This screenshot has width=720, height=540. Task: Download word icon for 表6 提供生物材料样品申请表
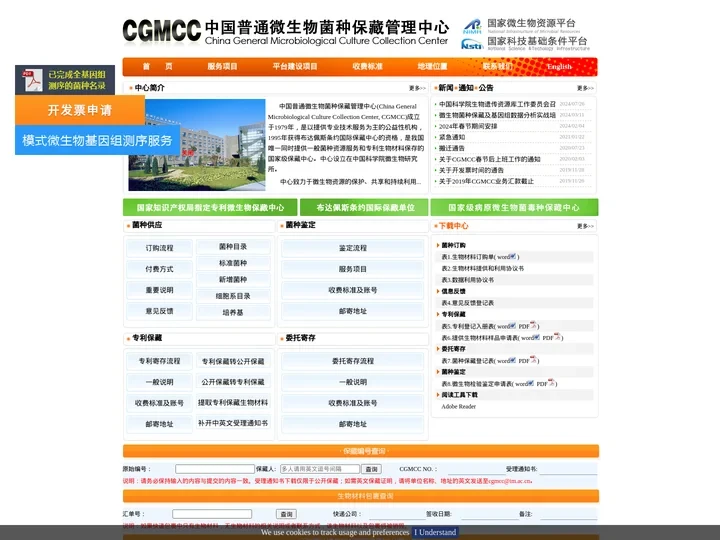click(537, 337)
